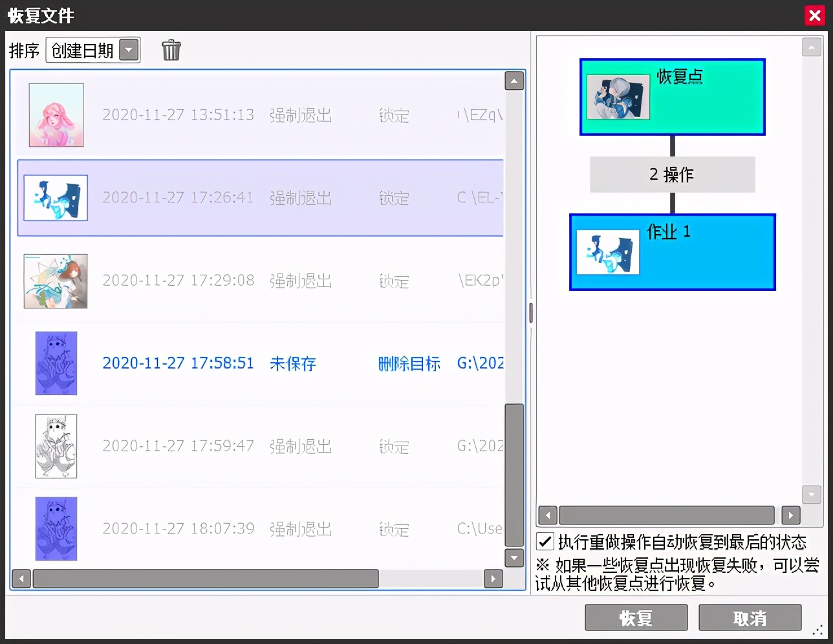833x644 pixels.
Task: Click the 恢复 button to restore
Action: click(x=636, y=617)
